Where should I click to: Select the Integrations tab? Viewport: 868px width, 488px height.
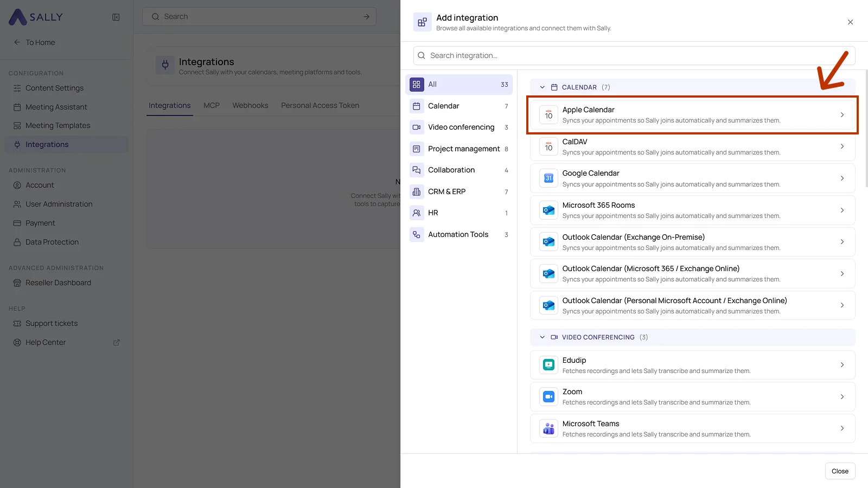170,105
